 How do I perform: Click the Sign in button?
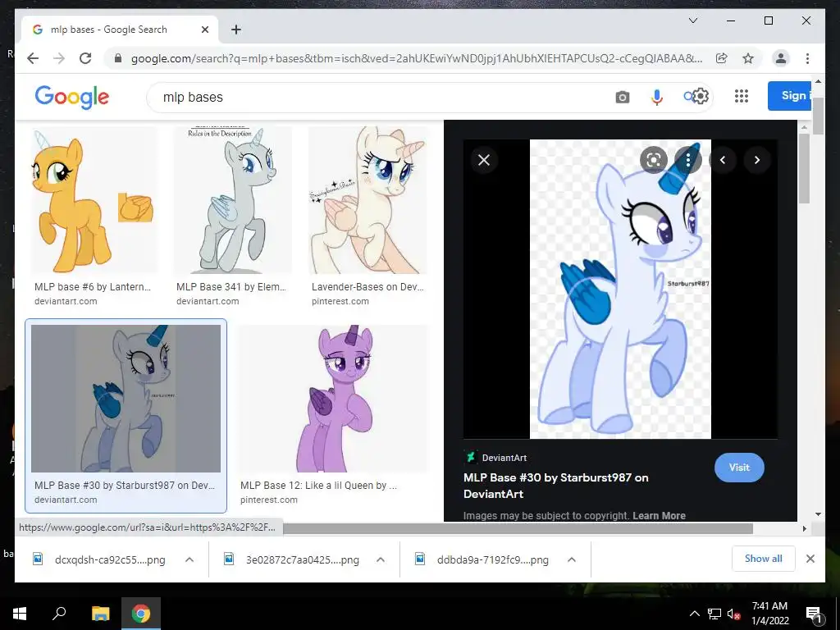point(790,96)
